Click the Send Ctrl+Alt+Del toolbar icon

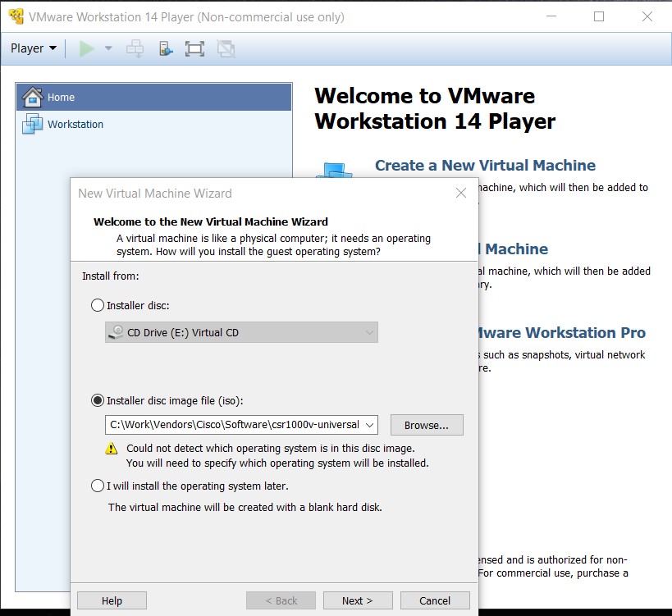(x=135, y=48)
